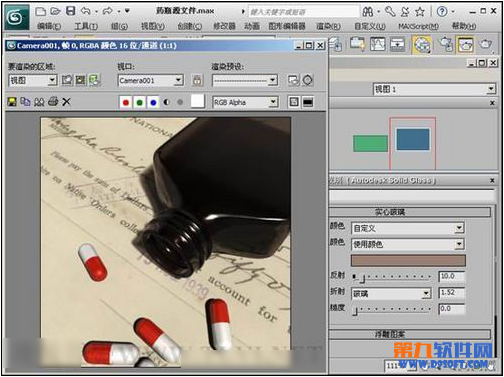Open the 自定义 color dropdown
Screen dimensions: 504x377
point(407,228)
